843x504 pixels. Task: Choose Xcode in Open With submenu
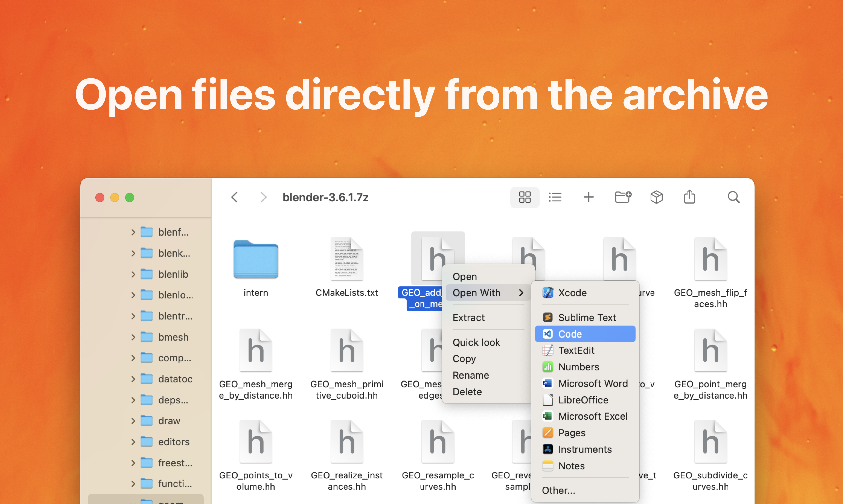click(x=585, y=293)
